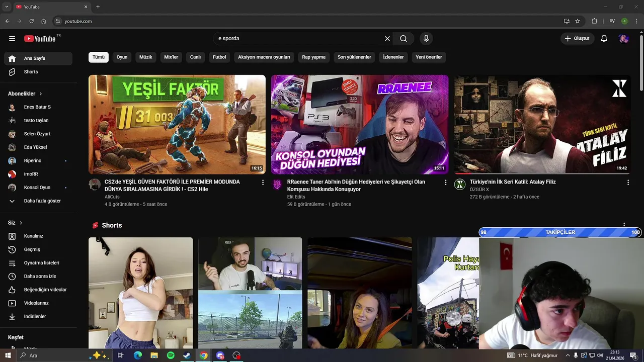This screenshot has height=362, width=644.
Task: Select the Oyun filter chip
Action: pyautogui.click(x=122, y=57)
